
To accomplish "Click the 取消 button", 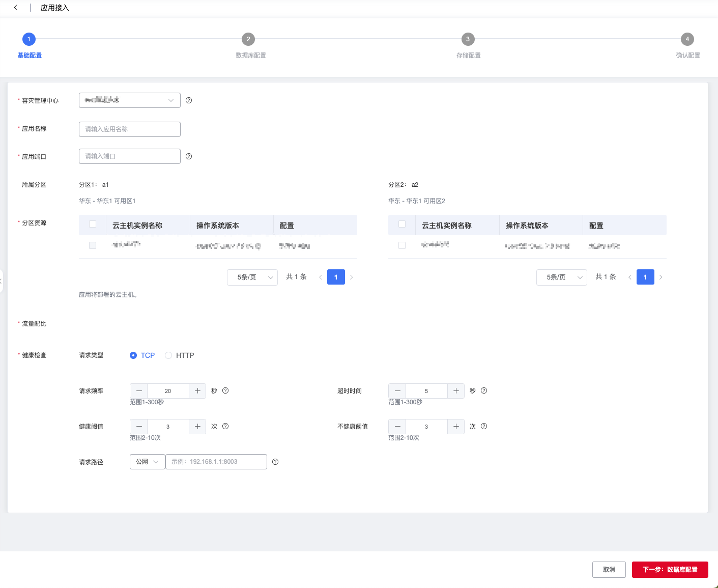I will [x=609, y=570].
